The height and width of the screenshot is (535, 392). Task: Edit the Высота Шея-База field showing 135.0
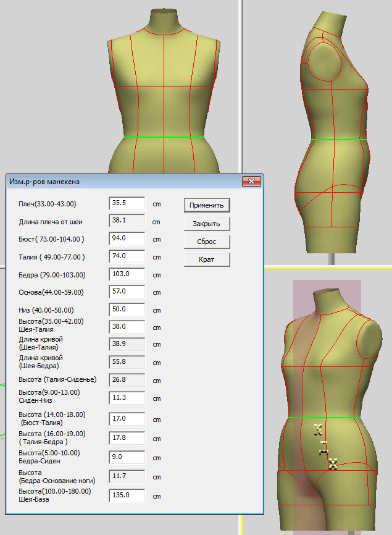pos(127,495)
